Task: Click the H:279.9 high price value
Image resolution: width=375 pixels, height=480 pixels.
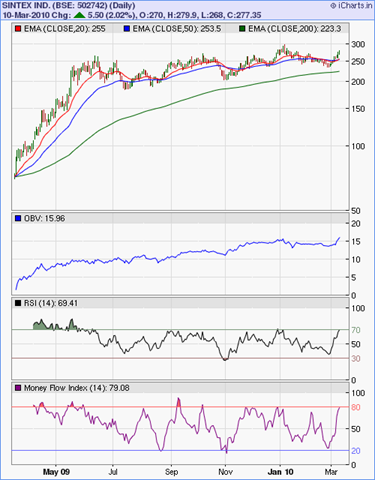Action: point(181,15)
